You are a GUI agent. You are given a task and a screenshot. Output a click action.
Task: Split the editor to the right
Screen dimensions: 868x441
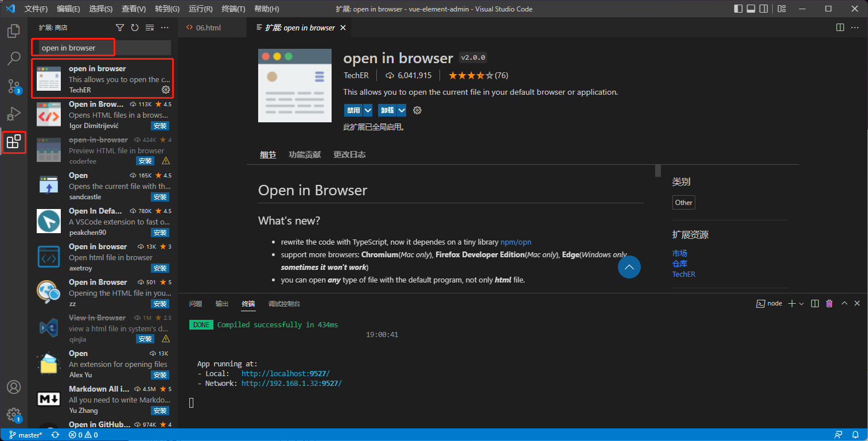pos(840,28)
